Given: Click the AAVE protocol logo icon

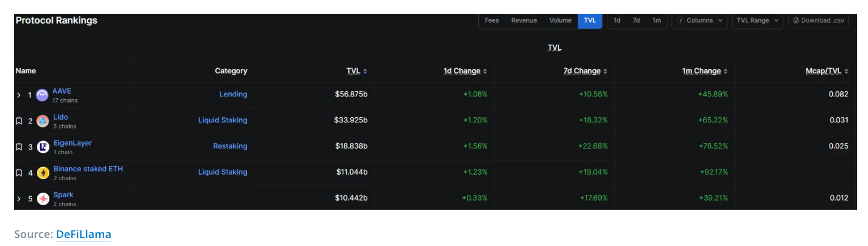Looking at the screenshot, I should [x=42, y=95].
